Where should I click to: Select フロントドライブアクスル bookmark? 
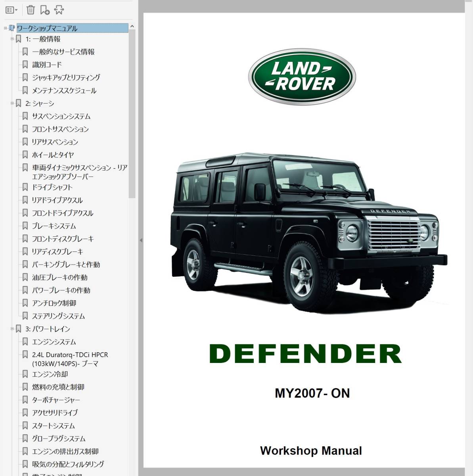63,213
